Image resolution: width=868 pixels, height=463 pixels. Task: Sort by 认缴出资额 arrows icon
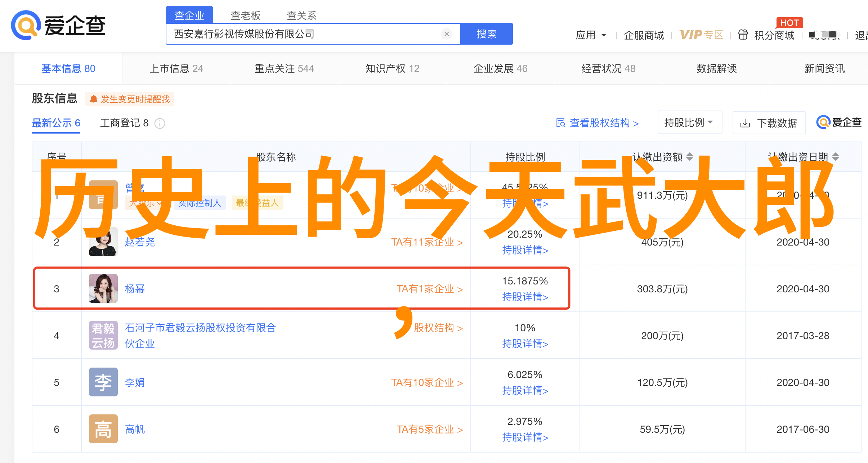click(x=689, y=157)
